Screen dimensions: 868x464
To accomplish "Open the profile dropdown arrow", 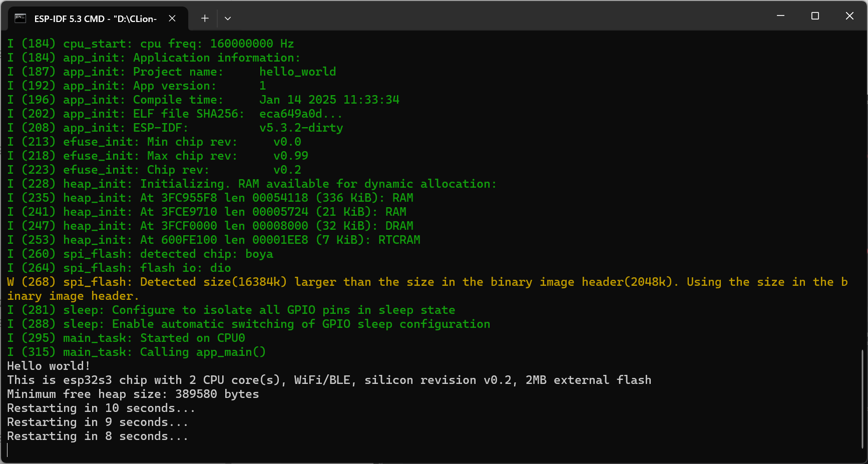I will 228,19.
